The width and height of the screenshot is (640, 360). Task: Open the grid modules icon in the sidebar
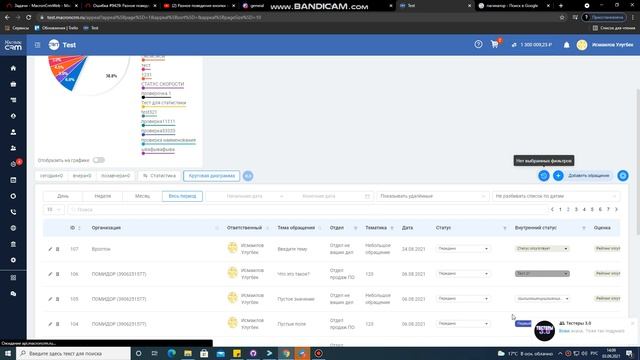coord(13,278)
